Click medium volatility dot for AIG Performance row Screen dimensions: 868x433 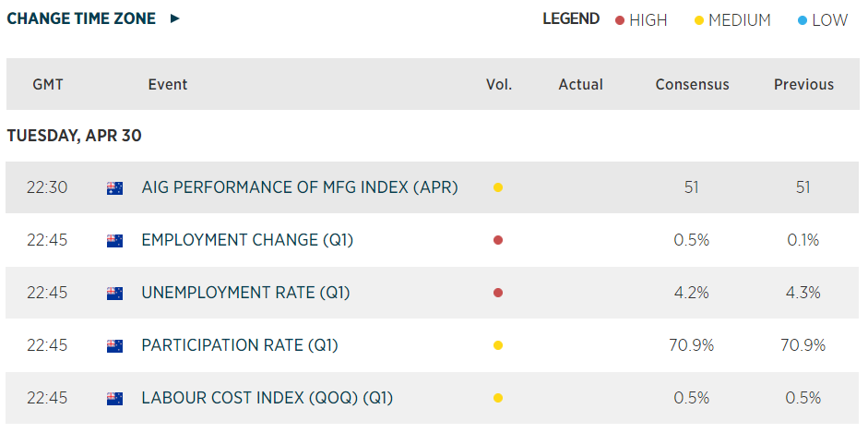click(x=498, y=188)
